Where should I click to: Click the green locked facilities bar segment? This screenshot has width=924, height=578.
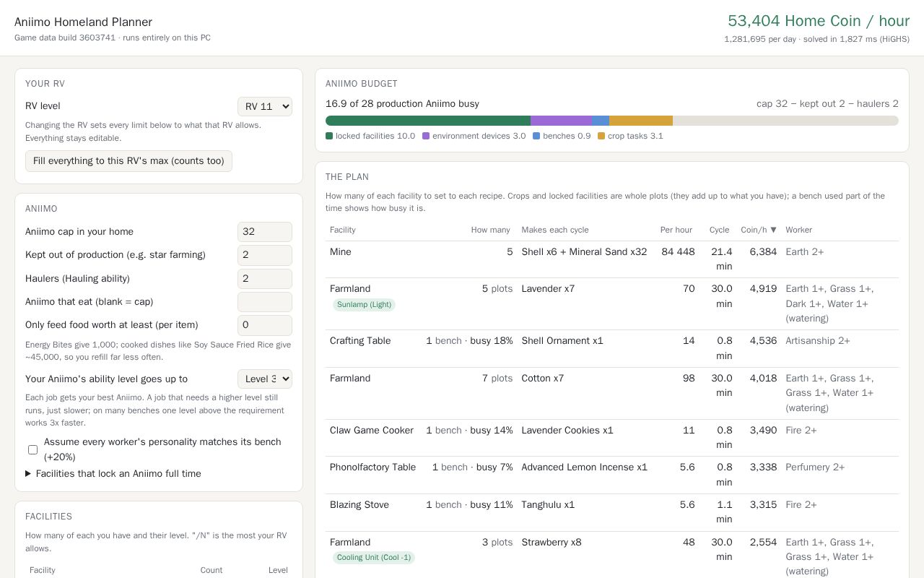[428, 121]
